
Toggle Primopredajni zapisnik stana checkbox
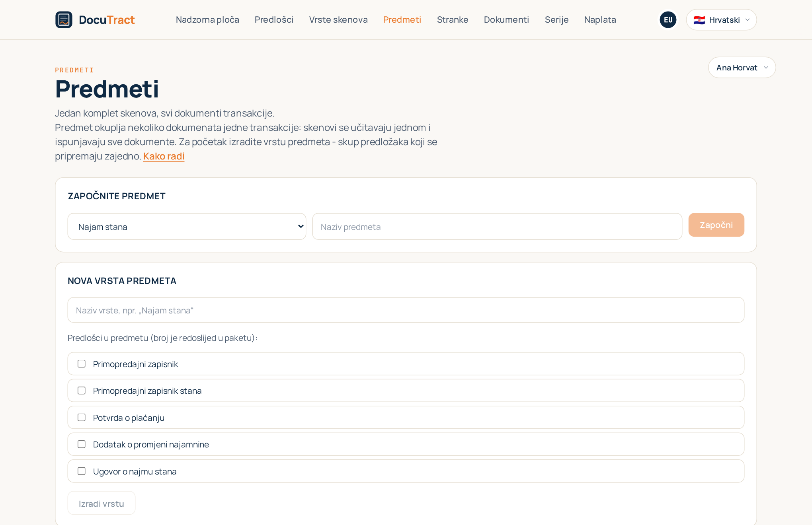click(82, 390)
